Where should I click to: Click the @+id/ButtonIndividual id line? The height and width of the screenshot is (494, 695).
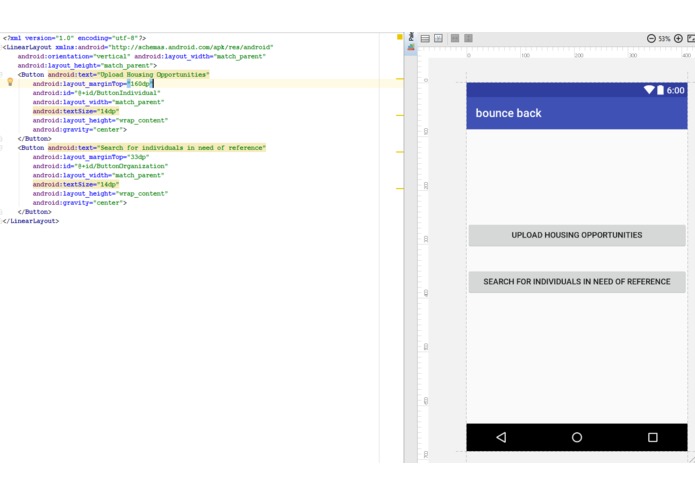96,93
